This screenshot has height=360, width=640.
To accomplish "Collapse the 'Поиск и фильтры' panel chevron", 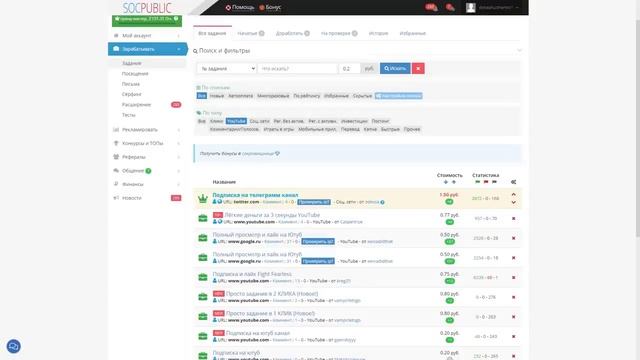I will tap(519, 51).
